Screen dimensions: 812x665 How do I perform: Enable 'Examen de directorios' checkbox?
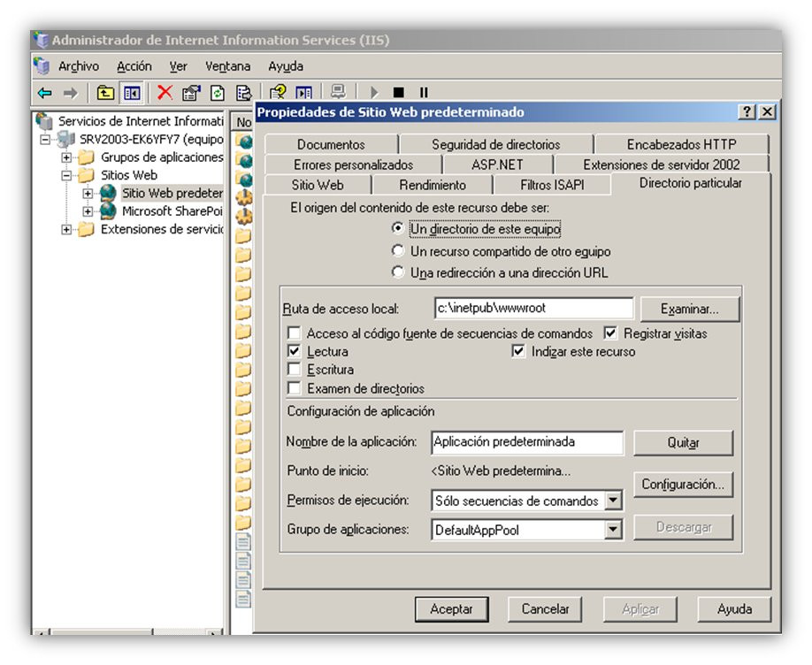click(x=295, y=388)
